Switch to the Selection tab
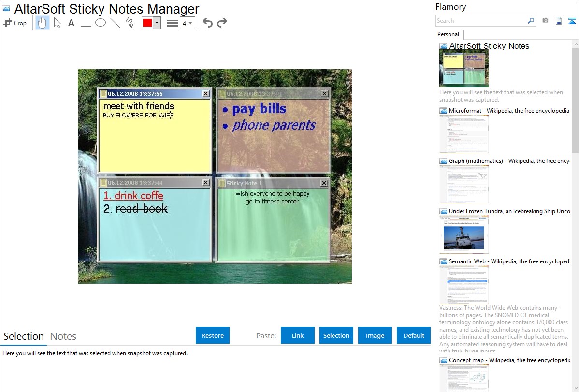 [24, 336]
